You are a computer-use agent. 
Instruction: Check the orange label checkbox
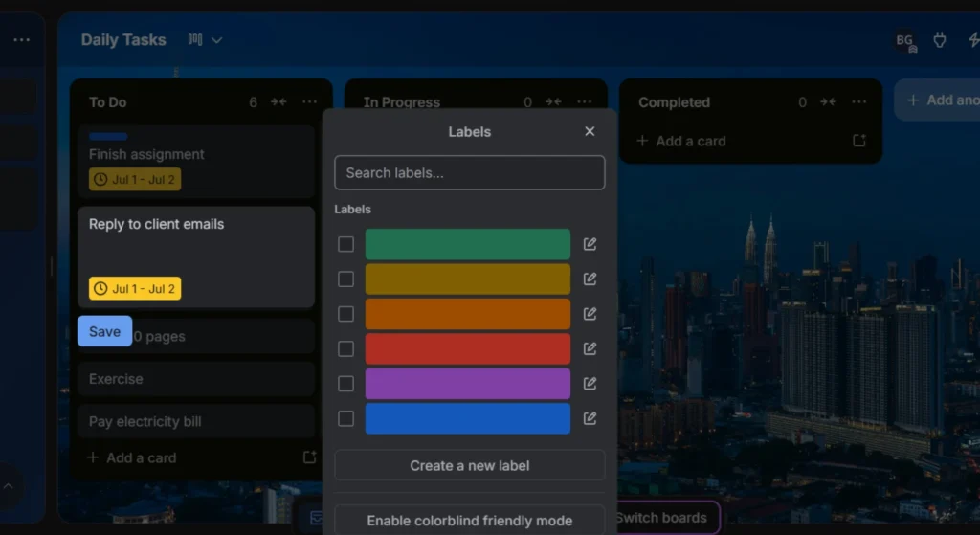click(345, 314)
